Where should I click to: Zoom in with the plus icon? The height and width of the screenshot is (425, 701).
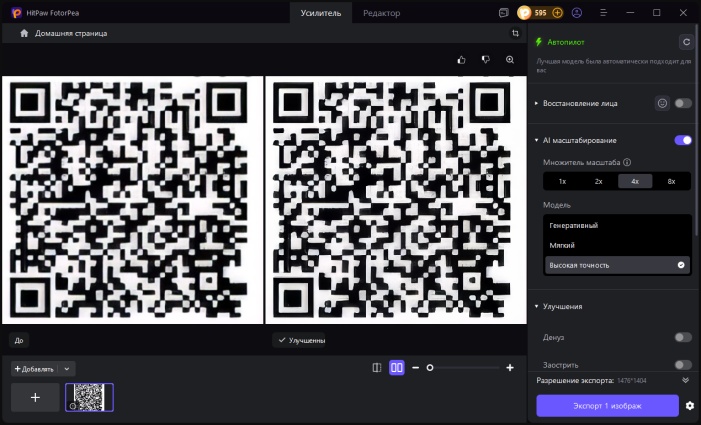point(510,368)
